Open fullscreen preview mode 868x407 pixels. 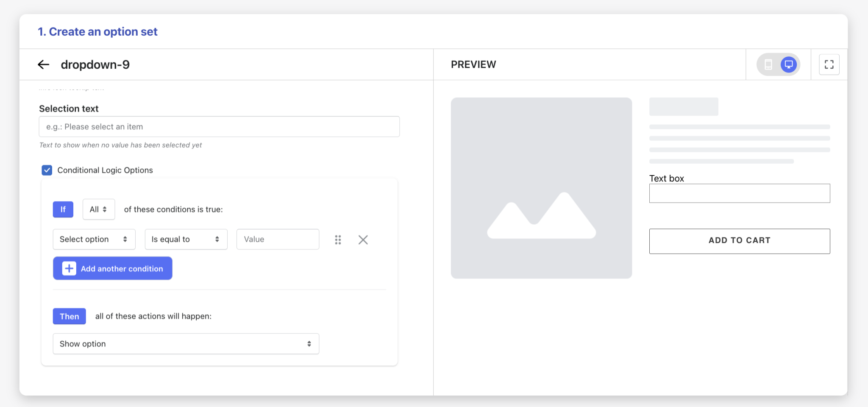829,64
